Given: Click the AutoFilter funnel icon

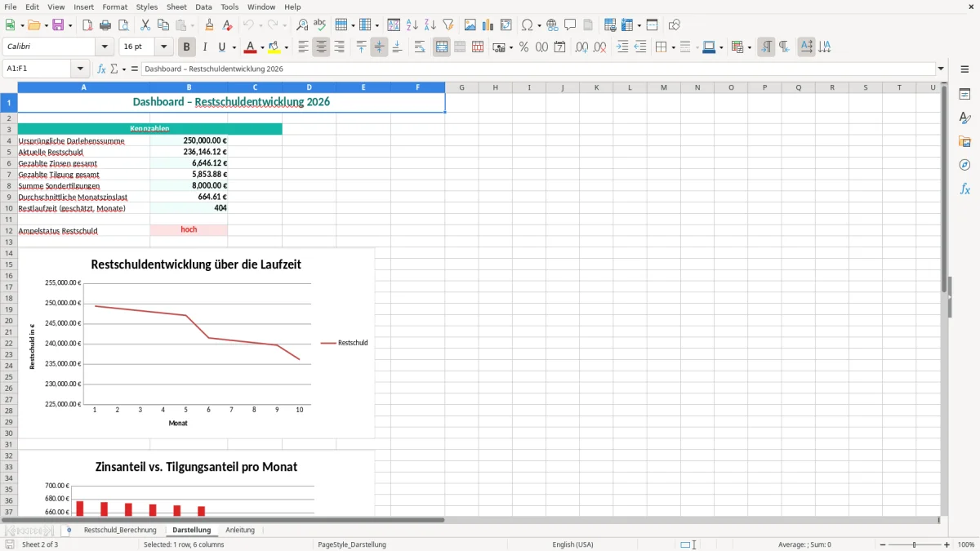Looking at the screenshot, I should (448, 25).
